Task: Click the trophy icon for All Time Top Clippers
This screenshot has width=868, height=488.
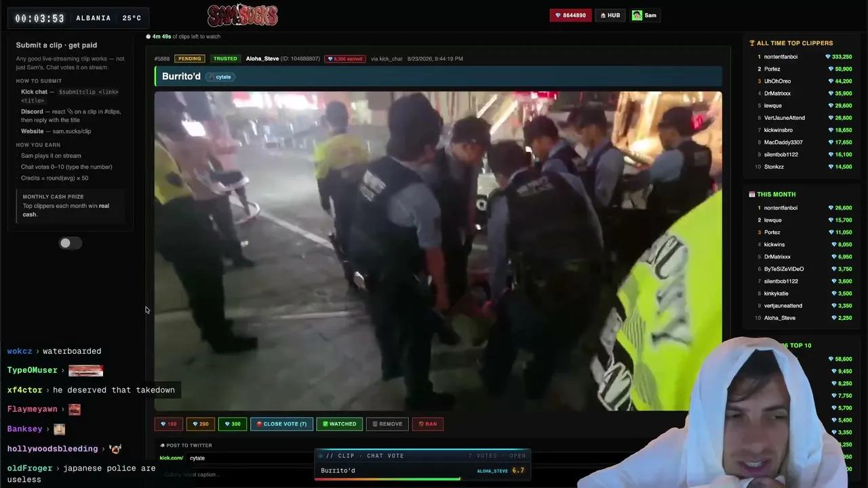Action: click(x=752, y=43)
